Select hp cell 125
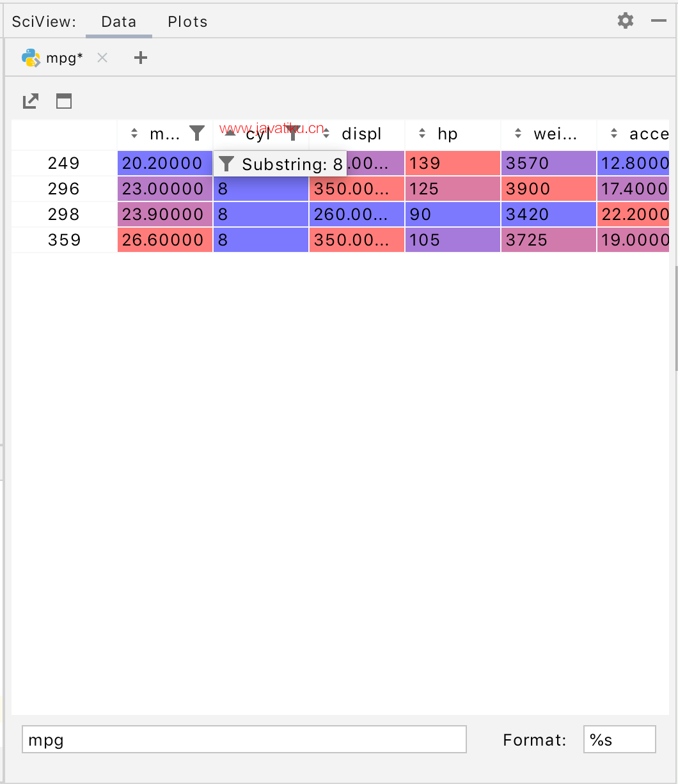Screen dimensions: 678x784 click(x=453, y=189)
